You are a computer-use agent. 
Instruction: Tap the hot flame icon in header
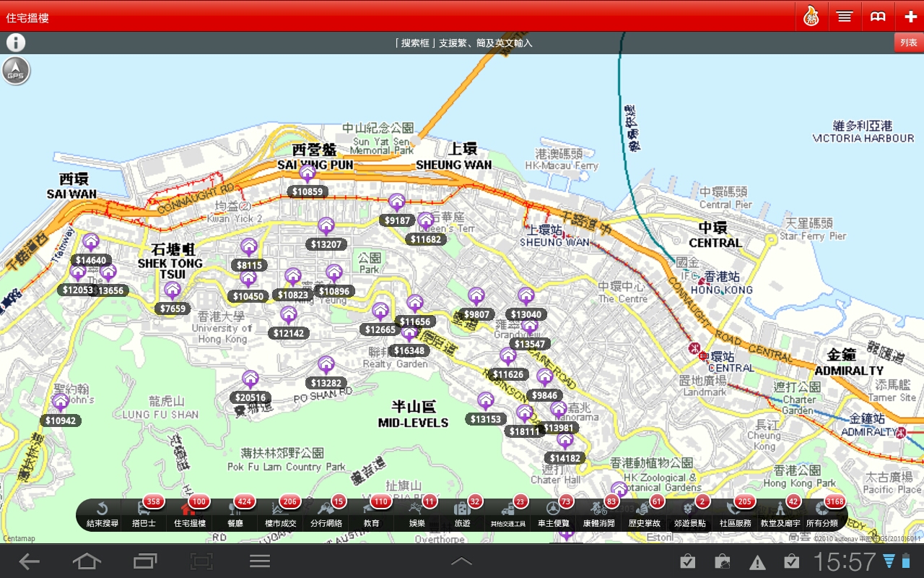click(811, 16)
